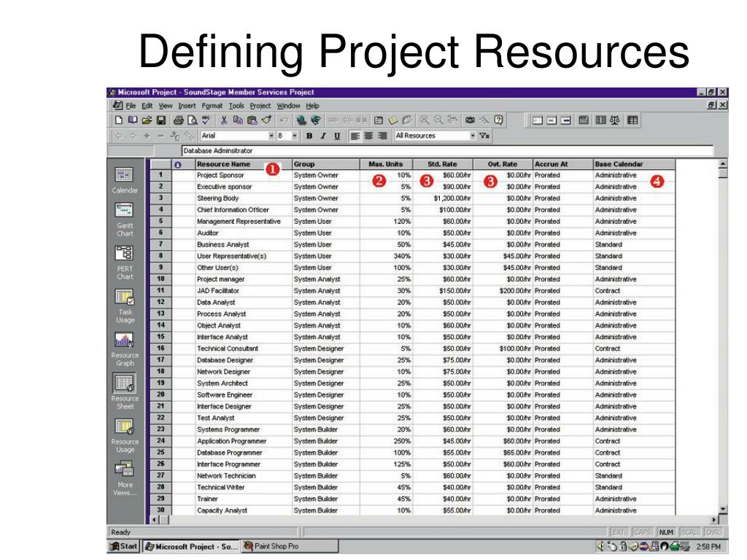This screenshot has width=747, height=560.
Task: Open Print Preview from toolbar
Action: [x=193, y=120]
